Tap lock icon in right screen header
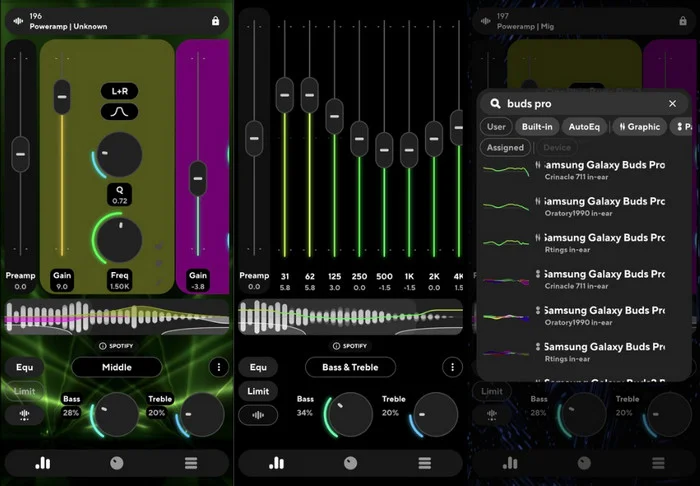This screenshot has width=700, height=486. coord(683,21)
